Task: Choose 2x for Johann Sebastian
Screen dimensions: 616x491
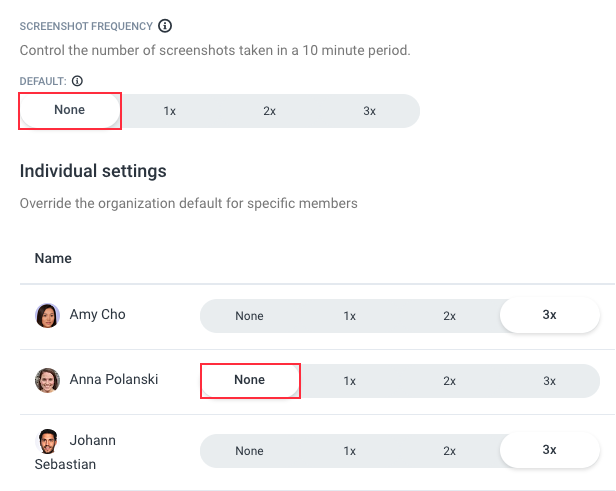Action: [449, 451]
